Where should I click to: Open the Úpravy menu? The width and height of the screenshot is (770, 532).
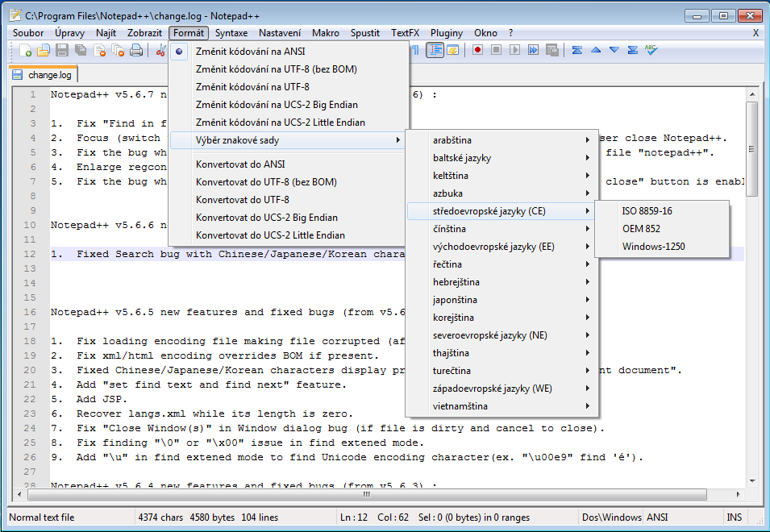(69, 33)
